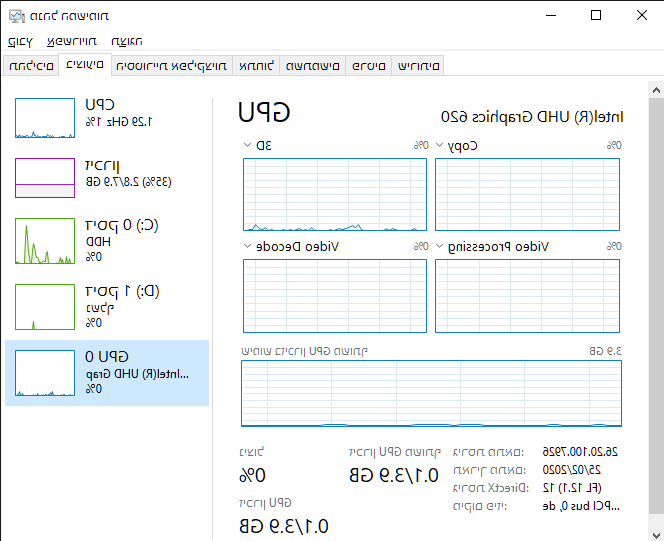Click the 3D engine usage graph
This screenshot has width=664, height=541.
coord(335,195)
